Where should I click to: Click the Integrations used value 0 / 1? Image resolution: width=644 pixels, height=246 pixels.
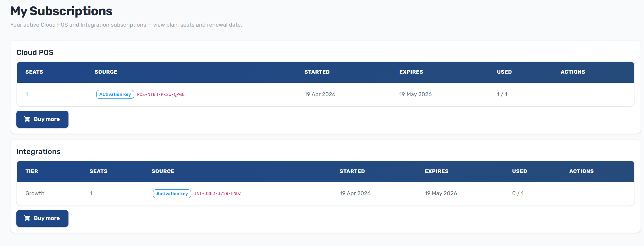518,193
